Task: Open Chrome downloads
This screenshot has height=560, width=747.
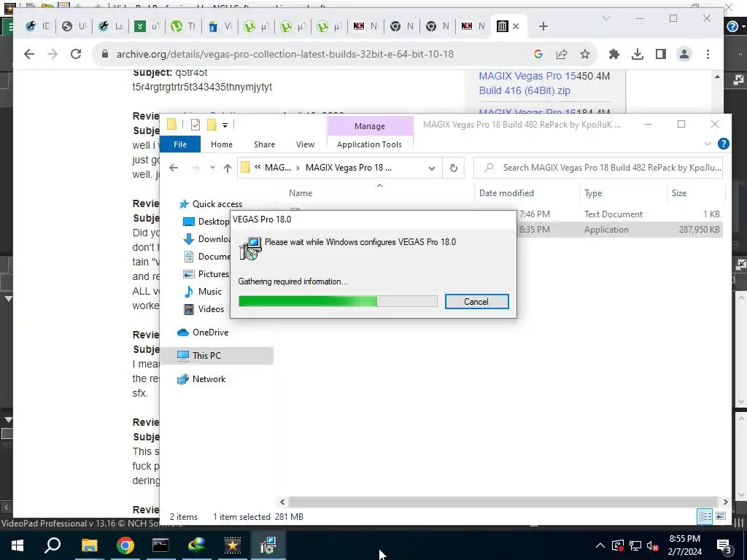Action: 638,54
